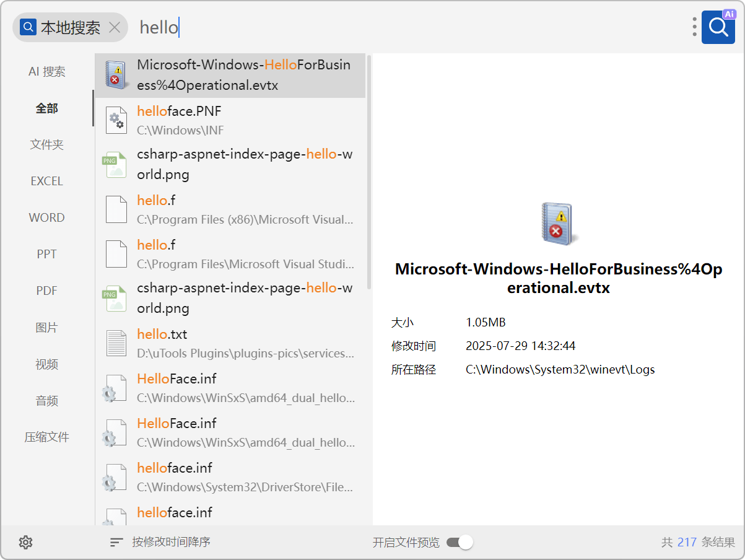Open settings via the gear icon
This screenshot has height=560, width=745.
point(25,543)
